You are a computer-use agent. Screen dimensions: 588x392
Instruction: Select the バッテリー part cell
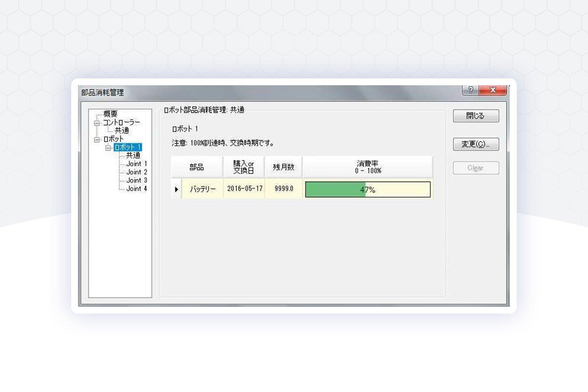point(203,189)
